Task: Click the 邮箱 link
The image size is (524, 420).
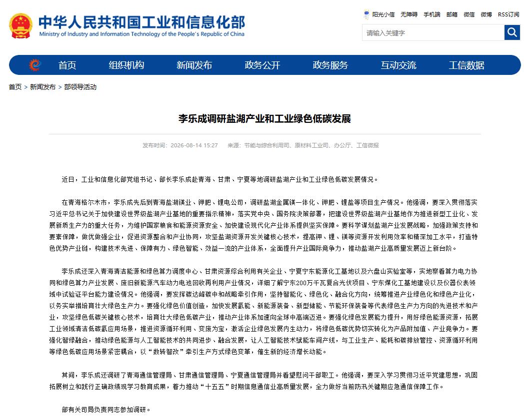Action: point(452,14)
